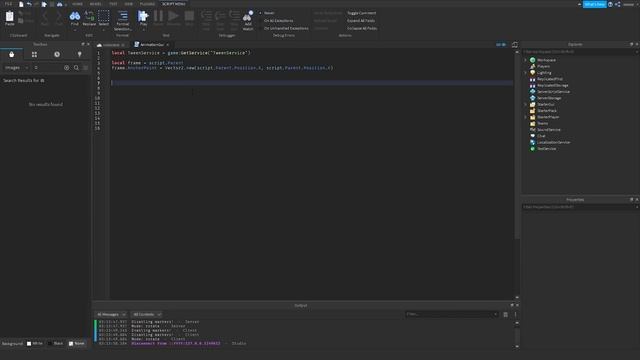Click the undo arrow in quick access bar
Screen dimensions: 640x360
29,4
